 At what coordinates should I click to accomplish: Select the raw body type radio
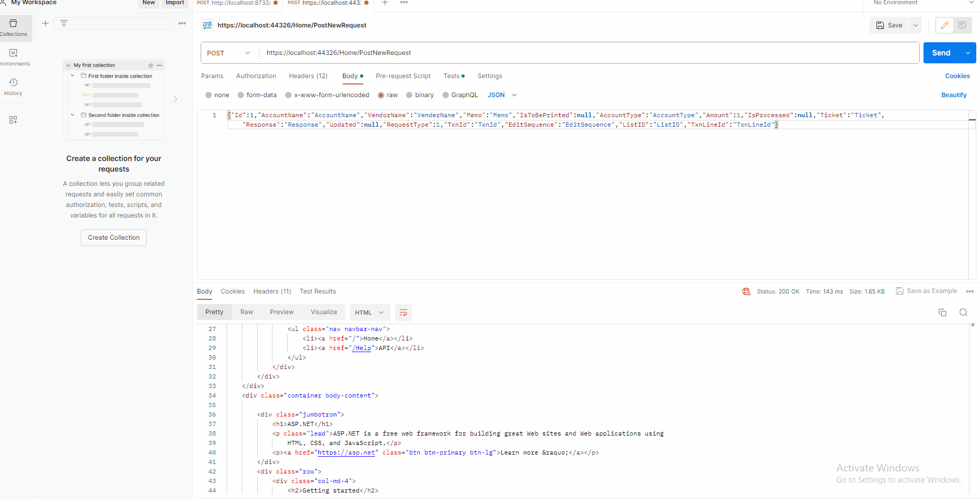point(381,95)
